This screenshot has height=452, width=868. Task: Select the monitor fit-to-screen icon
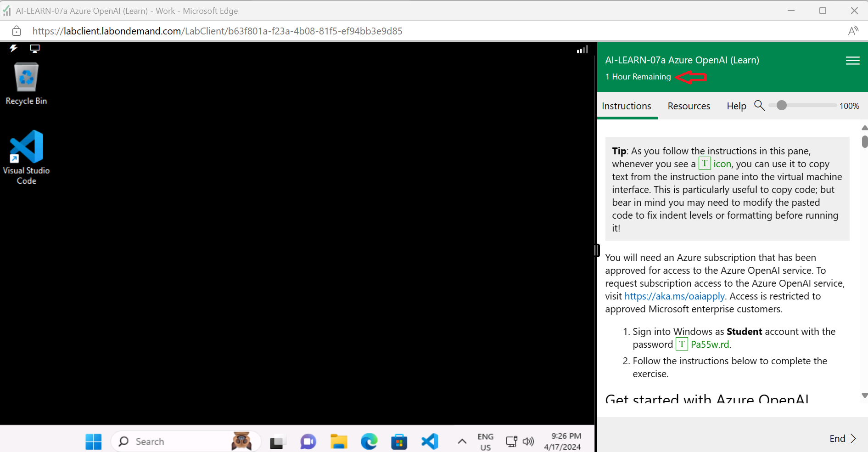[x=34, y=48]
